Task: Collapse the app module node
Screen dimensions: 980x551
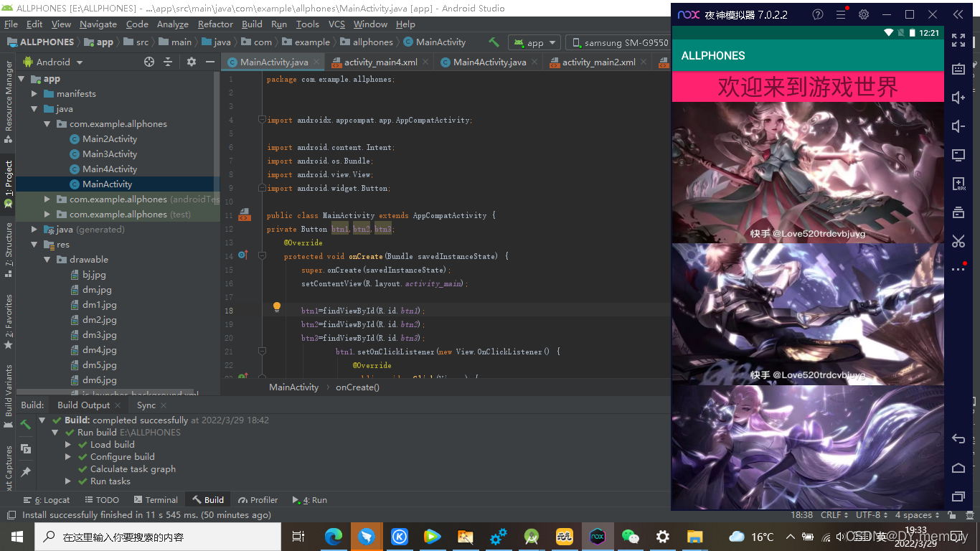Action: point(21,79)
